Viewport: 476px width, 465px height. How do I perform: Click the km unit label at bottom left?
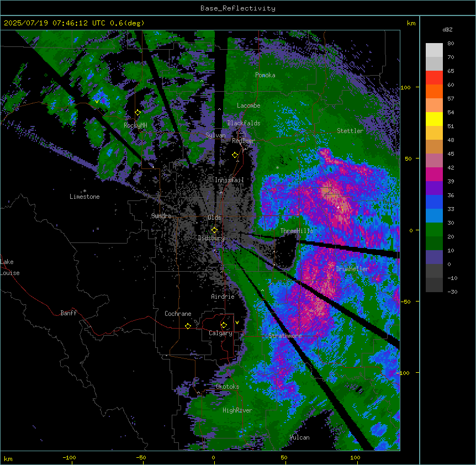(x=8, y=458)
